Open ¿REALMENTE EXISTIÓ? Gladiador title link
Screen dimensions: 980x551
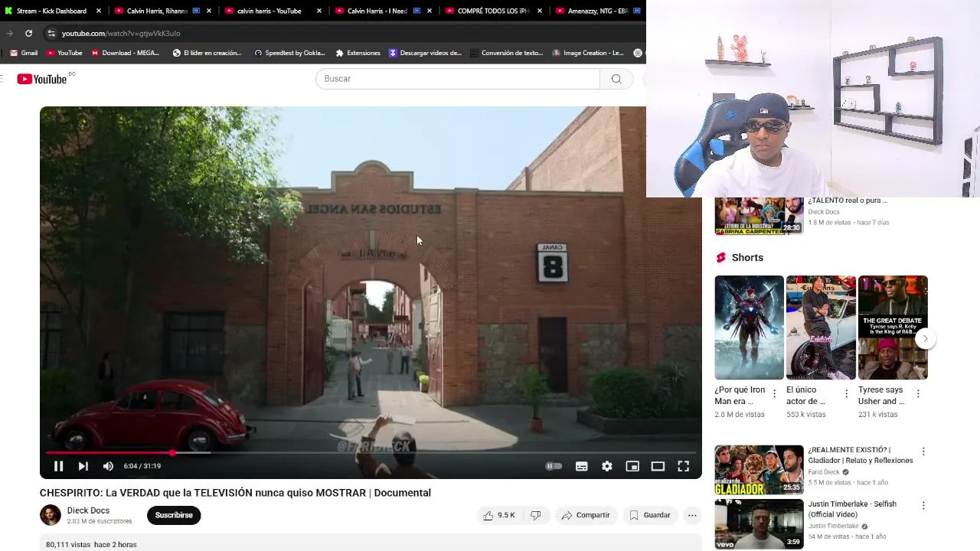[861, 455]
